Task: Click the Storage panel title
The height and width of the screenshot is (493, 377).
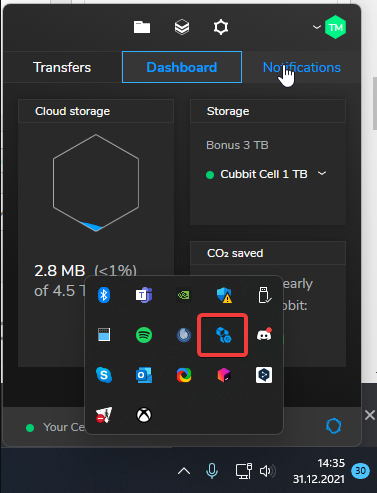Action: coord(228,111)
